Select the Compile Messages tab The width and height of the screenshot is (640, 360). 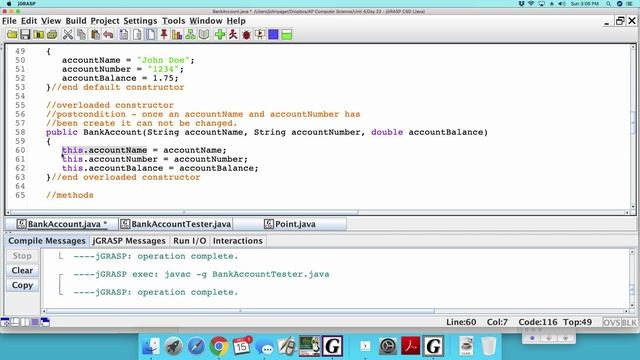[x=47, y=241]
